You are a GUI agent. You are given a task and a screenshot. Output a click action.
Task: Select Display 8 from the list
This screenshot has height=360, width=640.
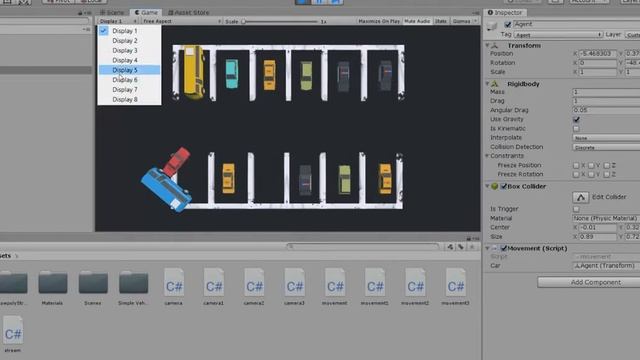pyautogui.click(x=129, y=100)
